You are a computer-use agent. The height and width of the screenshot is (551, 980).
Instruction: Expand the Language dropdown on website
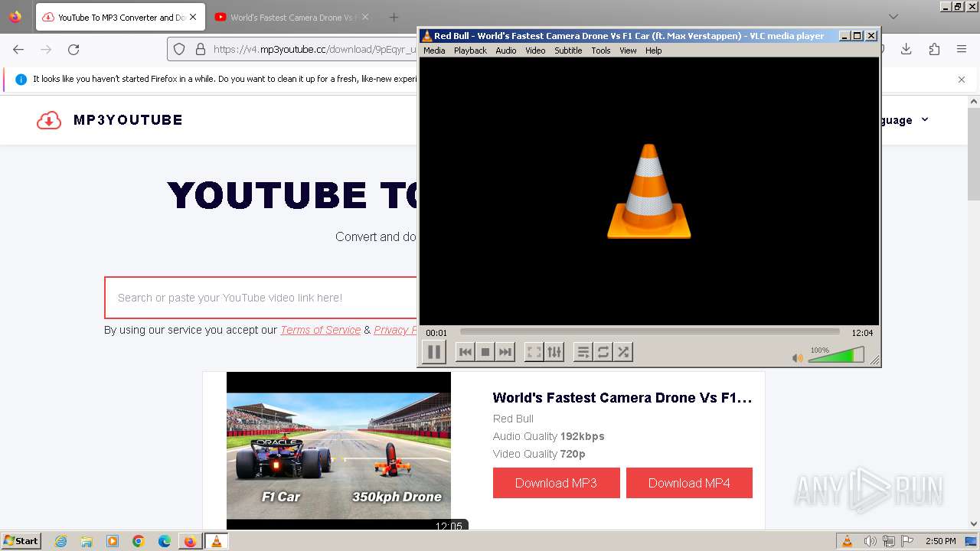[x=903, y=120]
